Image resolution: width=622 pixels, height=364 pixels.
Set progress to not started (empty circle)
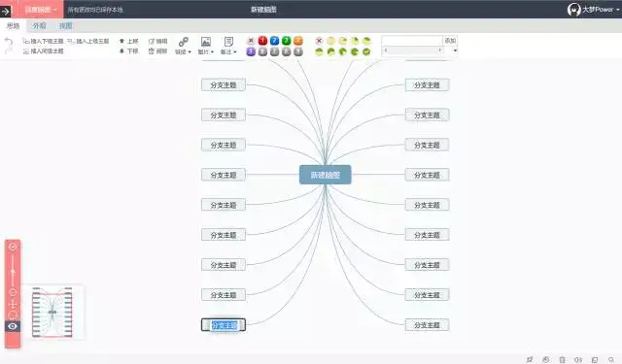pyautogui.click(x=330, y=41)
